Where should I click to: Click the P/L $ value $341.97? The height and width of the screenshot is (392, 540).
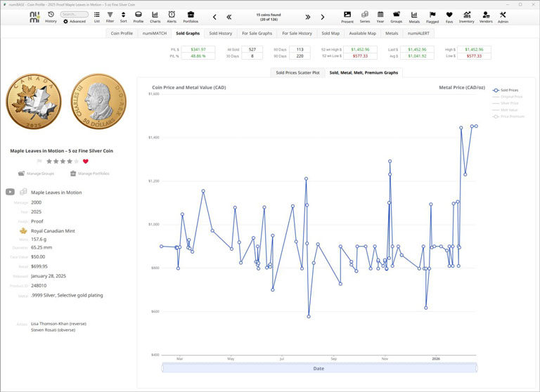[x=198, y=50]
